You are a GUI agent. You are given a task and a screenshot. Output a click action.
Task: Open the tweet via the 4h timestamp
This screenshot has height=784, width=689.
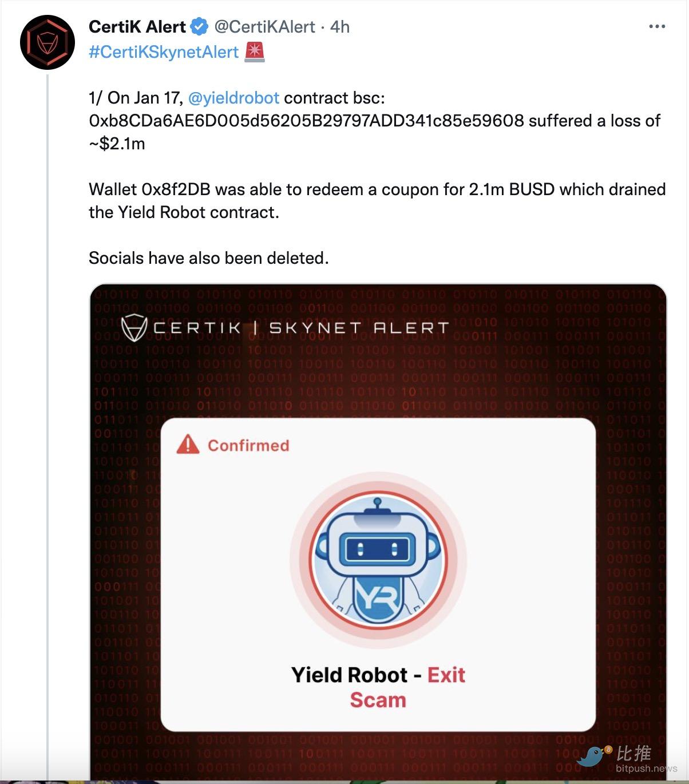coord(340,27)
